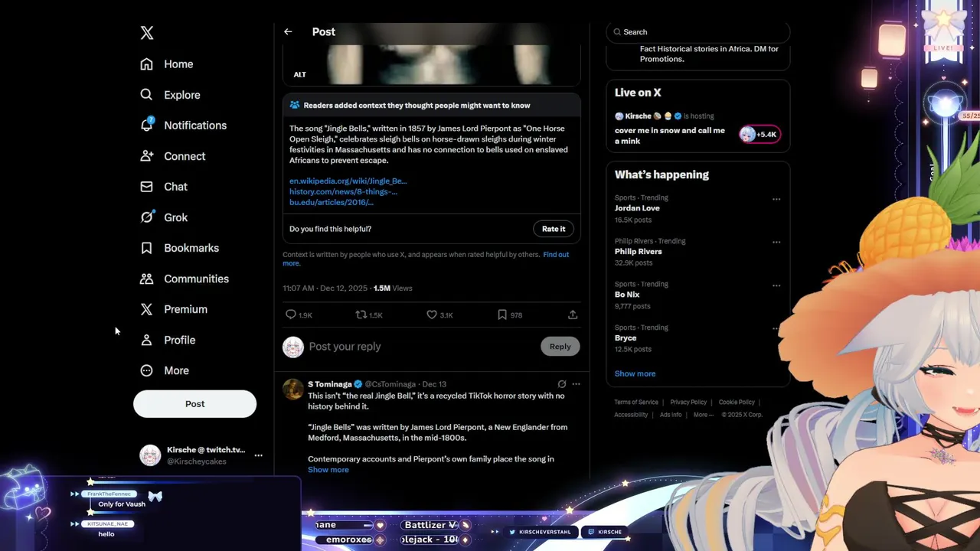Image resolution: width=980 pixels, height=551 pixels.
Task: Open the S Tominaga display name
Action: 329,384
